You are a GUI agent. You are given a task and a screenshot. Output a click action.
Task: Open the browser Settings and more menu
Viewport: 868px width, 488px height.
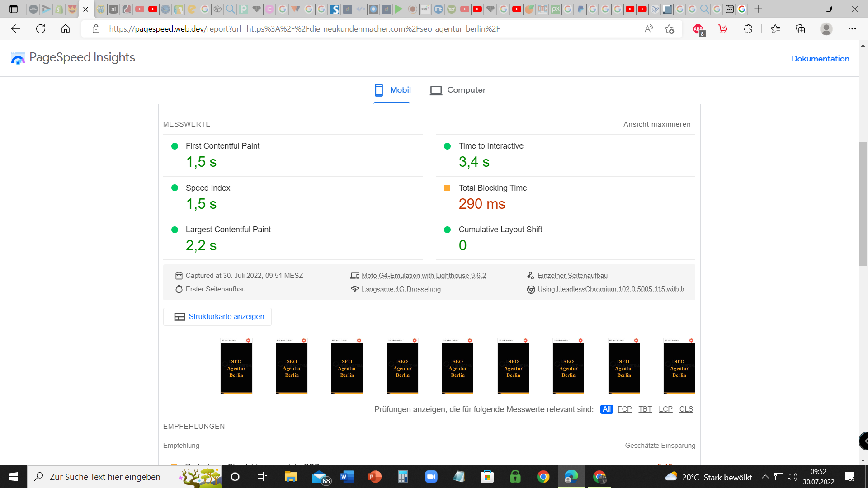(x=852, y=29)
